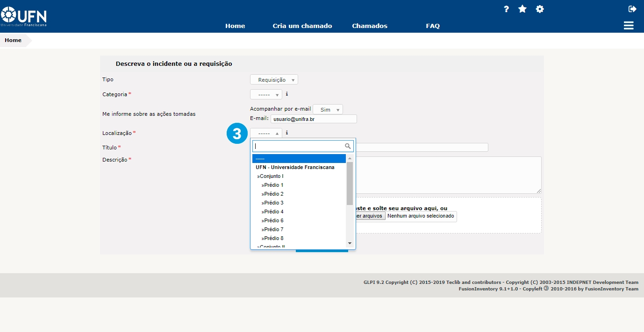Click the logout icon
Image resolution: width=644 pixels, height=332 pixels.
tap(632, 9)
